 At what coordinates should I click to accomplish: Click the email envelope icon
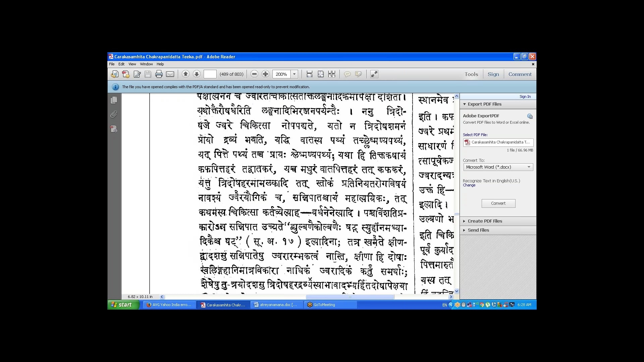[x=170, y=74]
